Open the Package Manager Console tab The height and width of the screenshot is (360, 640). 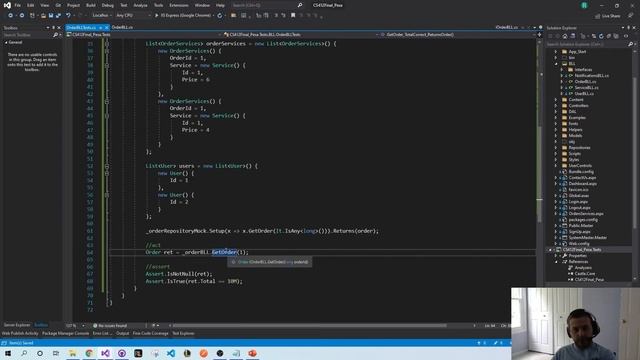coord(66,333)
